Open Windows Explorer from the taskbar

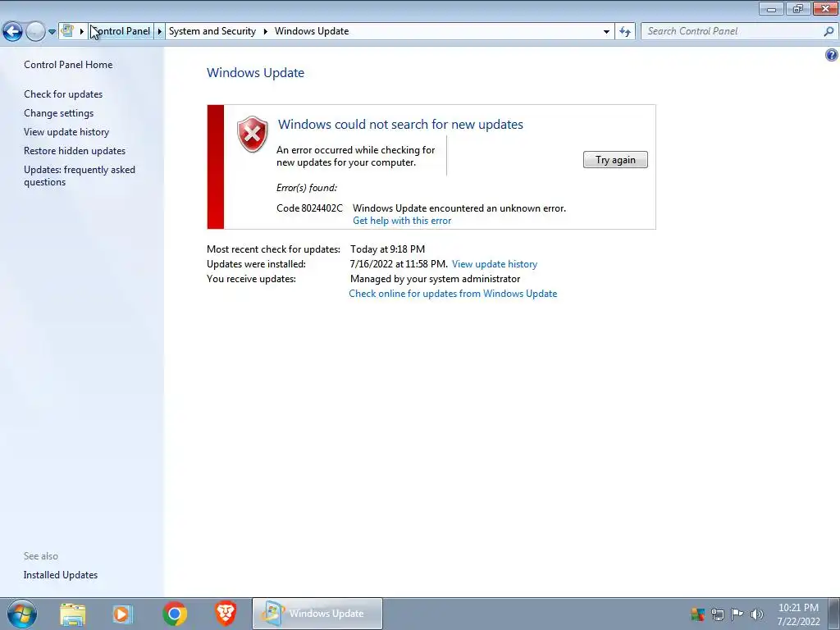72,614
